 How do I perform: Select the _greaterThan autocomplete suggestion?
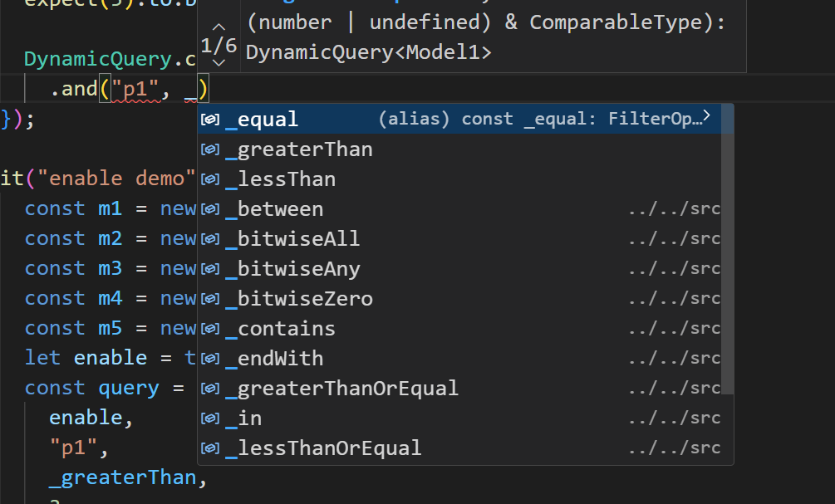(x=460, y=149)
